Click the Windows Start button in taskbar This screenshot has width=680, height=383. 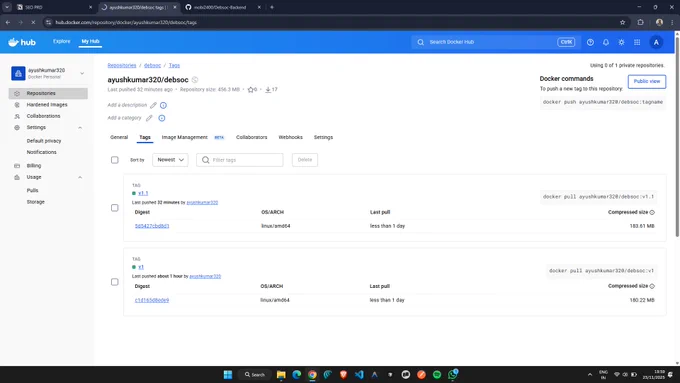[x=228, y=375]
